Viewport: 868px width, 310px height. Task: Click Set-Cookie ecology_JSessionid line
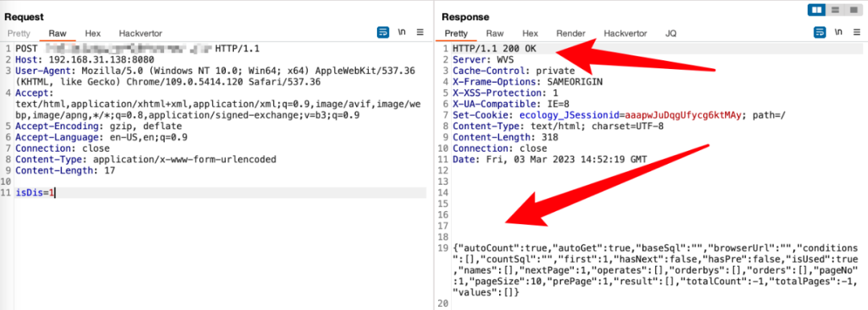pos(618,115)
